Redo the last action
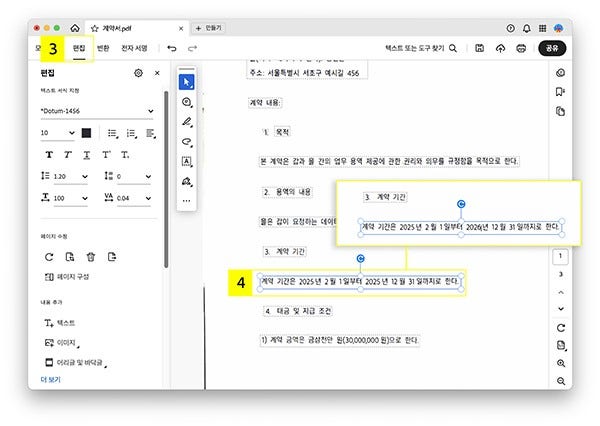600x426 pixels. coord(192,48)
